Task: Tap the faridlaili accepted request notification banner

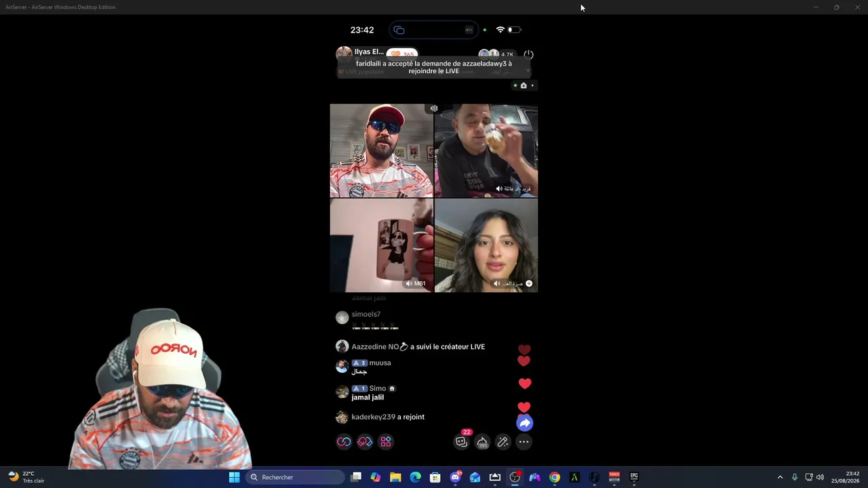Action: [434, 67]
